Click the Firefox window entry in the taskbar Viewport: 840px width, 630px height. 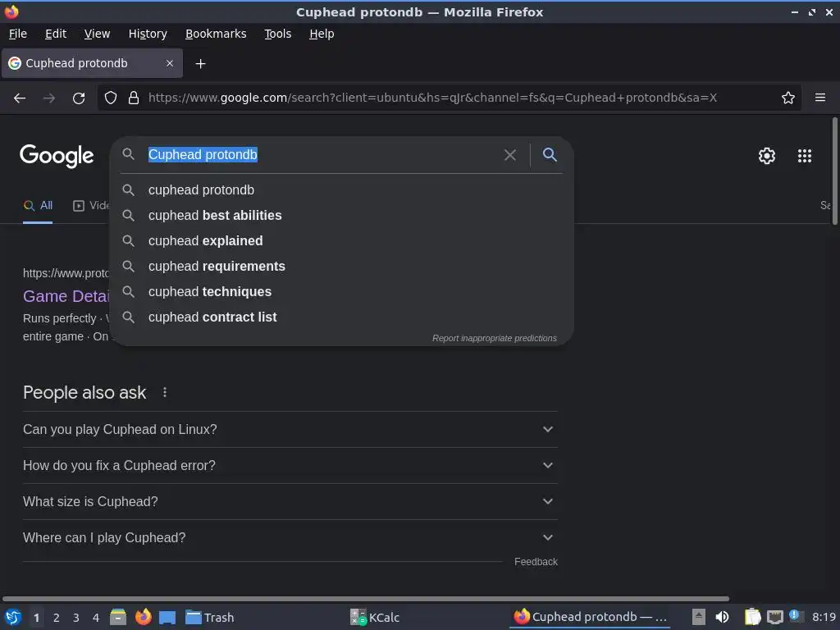click(x=590, y=617)
